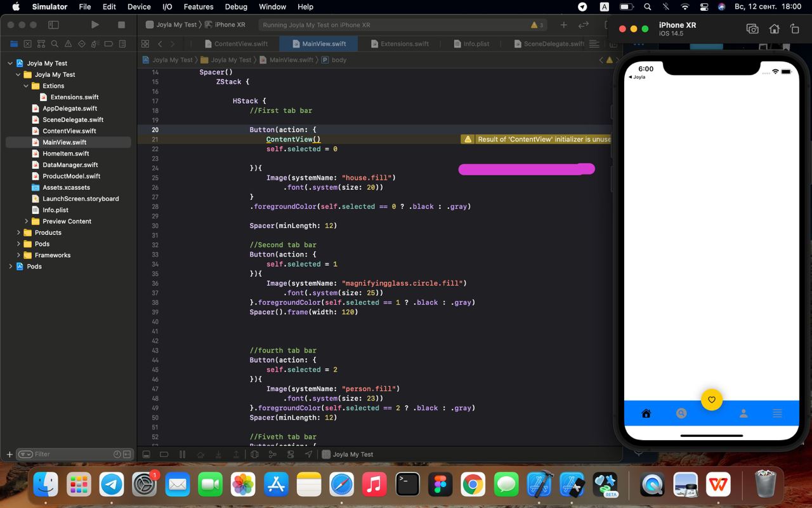812x508 pixels.
Task: Collapse the Extions folder
Action: (26, 86)
